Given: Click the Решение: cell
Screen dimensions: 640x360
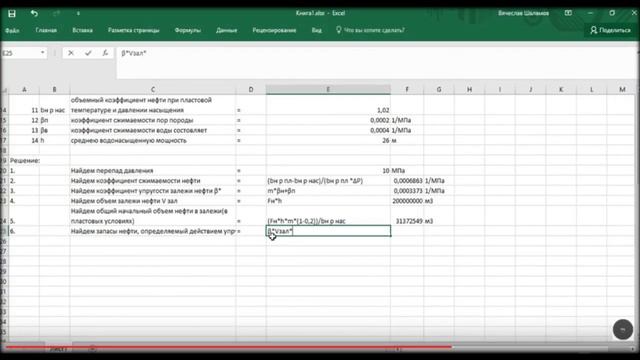Looking at the screenshot, I should pos(24,160).
